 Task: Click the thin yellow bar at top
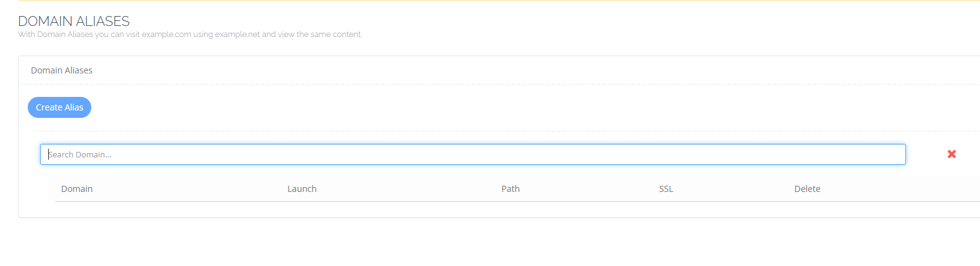[x=493, y=1]
